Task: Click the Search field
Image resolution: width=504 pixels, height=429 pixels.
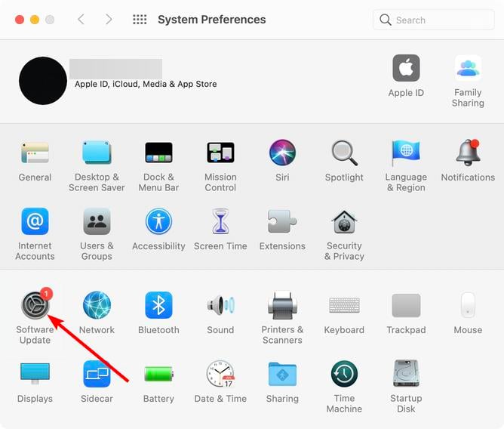Action: click(433, 20)
